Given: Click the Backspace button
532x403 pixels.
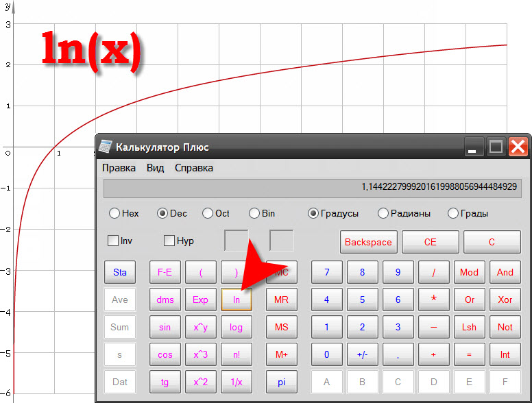Looking at the screenshot, I should (x=368, y=242).
